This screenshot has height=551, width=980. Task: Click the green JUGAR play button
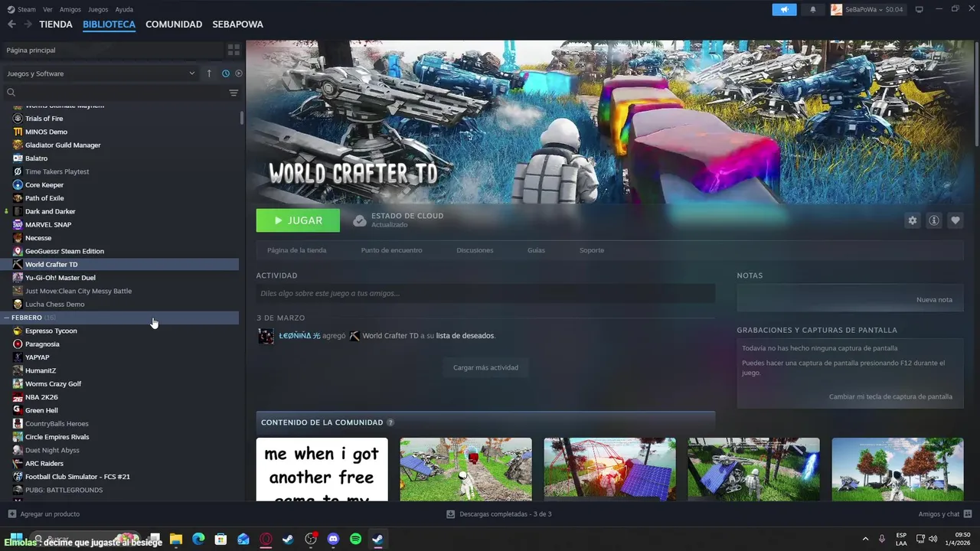tap(298, 220)
